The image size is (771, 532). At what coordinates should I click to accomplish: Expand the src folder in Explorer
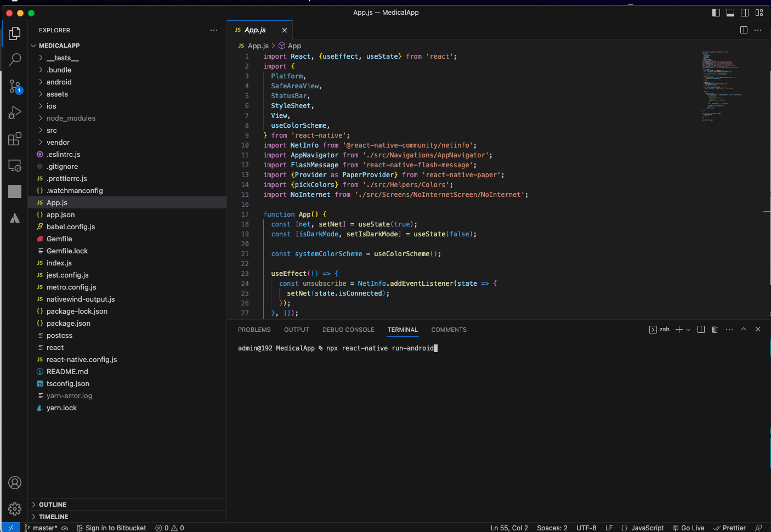pos(52,131)
